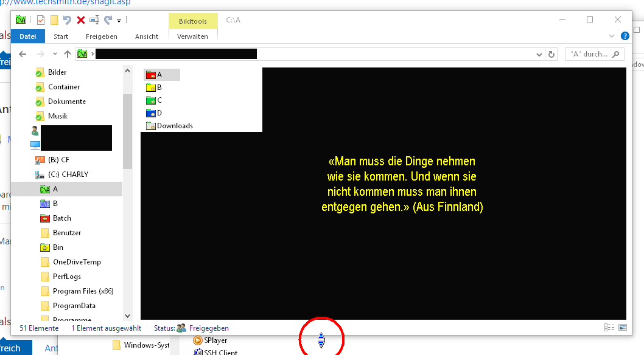Go back with the Back arrow
This screenshot has width=644, height=355.
tap(23, 54)
